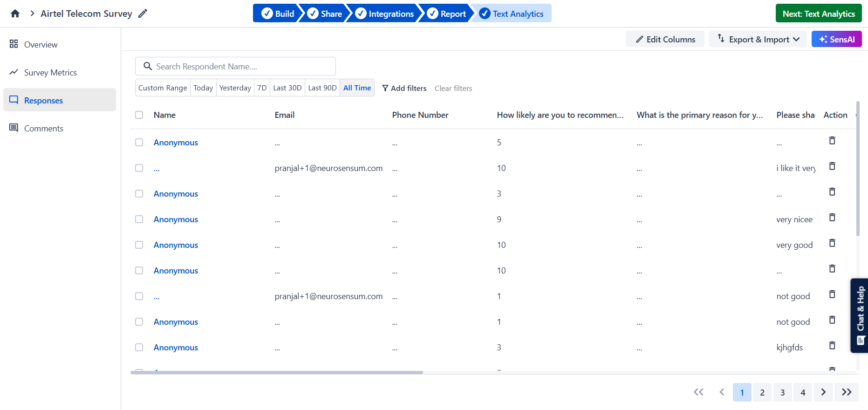The height and width of the screenshot is (410, 868).
Task: Delete the first Anonymous response
Action: pos(832,141)
